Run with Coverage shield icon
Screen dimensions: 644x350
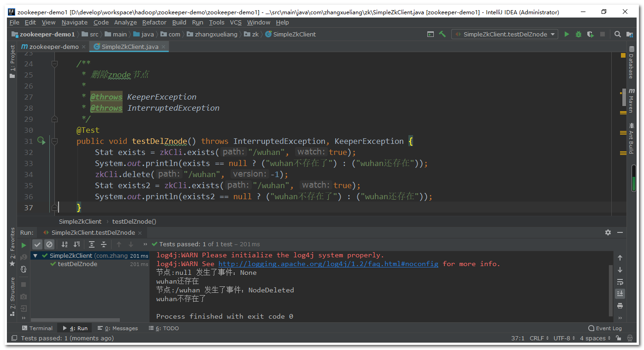[590, 34]
